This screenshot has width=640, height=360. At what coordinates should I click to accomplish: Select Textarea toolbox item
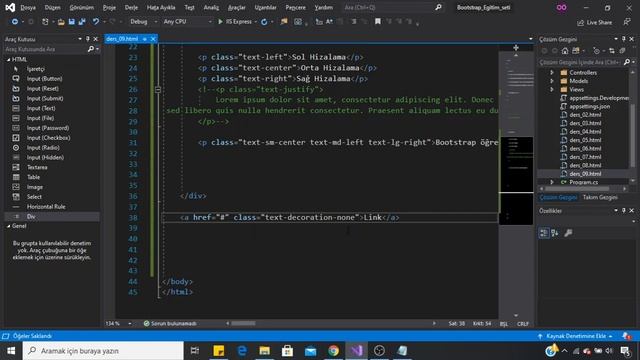pos(37,167)
